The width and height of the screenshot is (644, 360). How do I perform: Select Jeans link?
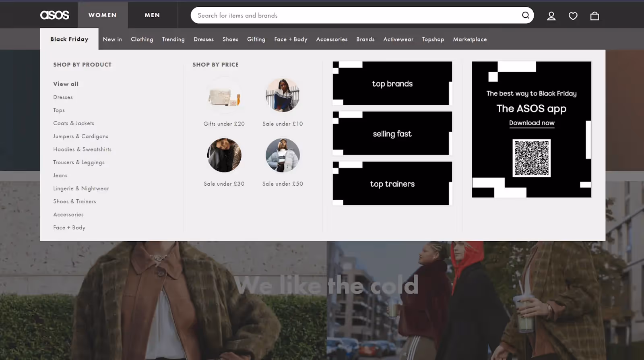tap(60, 175)
